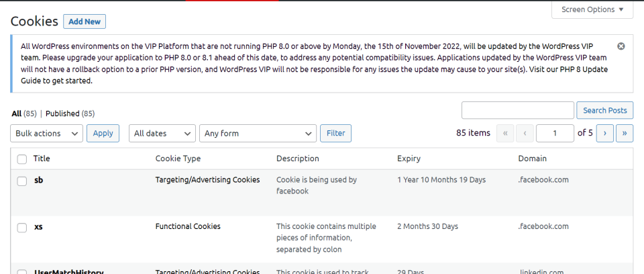Tick the checkbox for sb cookie
The height and width of the screenshot is (274, 644).
(x=22, y=181)
